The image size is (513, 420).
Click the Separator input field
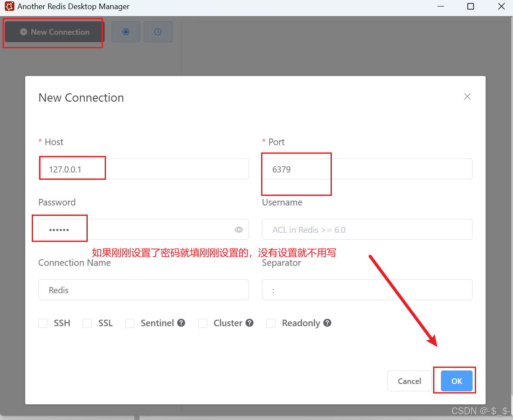(x=367, y=290)
